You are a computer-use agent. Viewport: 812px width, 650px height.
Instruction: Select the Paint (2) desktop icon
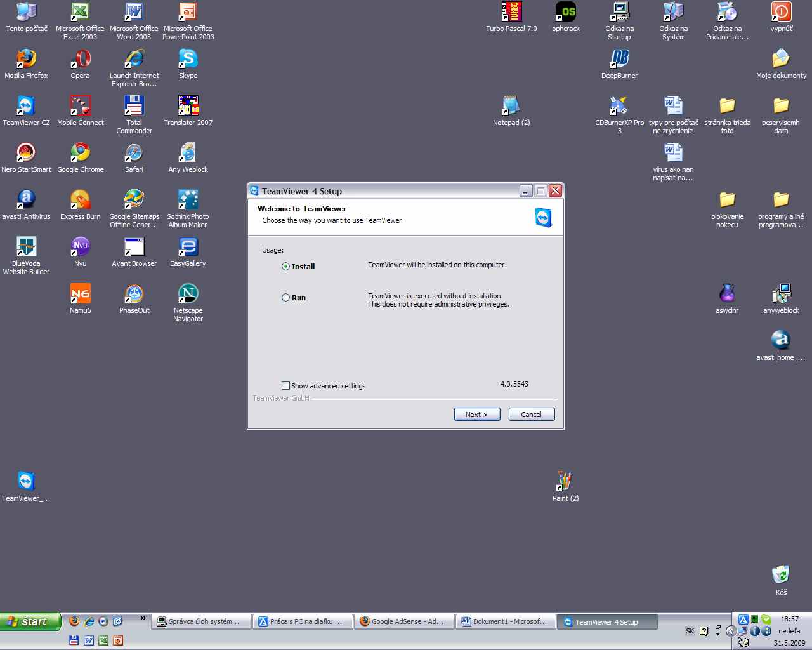(x=566, y=487)
